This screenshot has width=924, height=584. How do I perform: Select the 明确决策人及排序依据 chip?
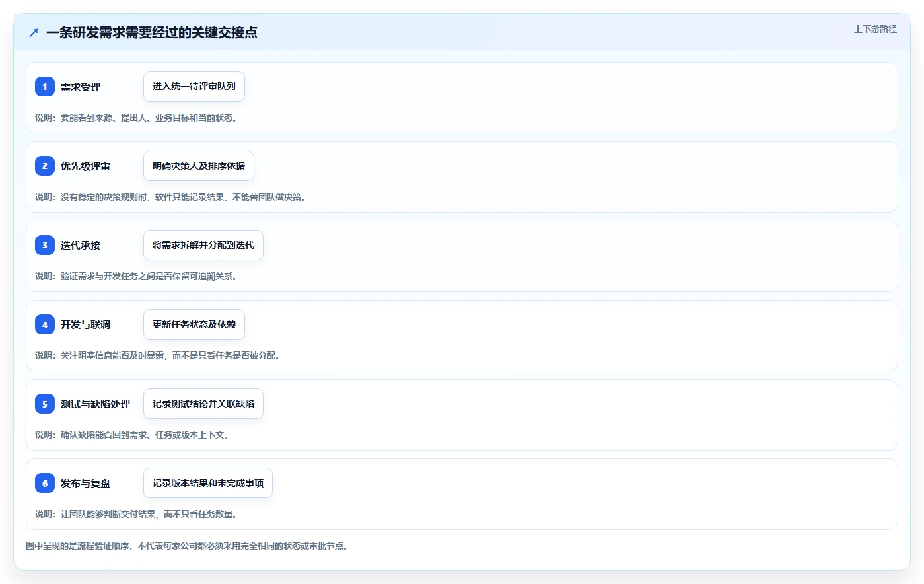tap(199, 166)
